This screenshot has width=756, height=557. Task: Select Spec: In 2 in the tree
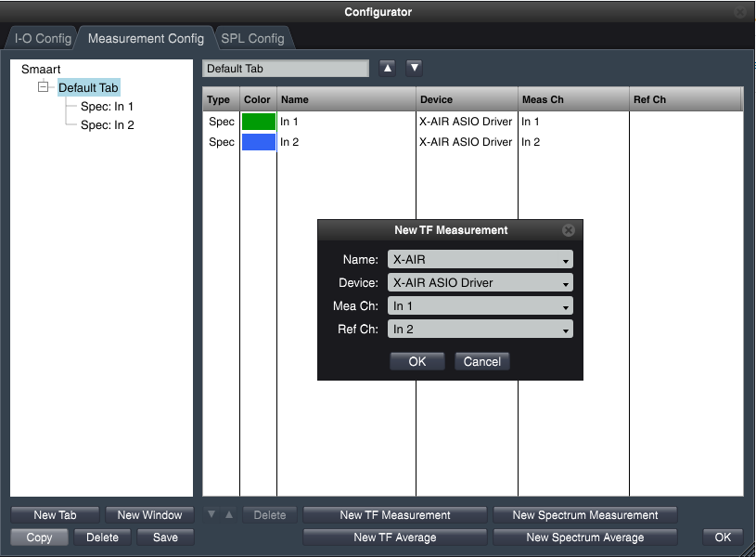(x=107, y=125)
